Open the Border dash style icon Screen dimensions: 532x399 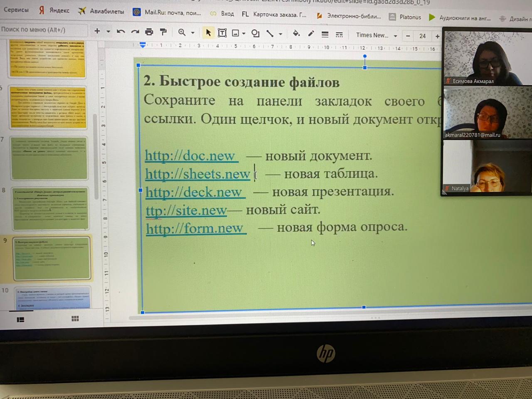coord(339,34)
